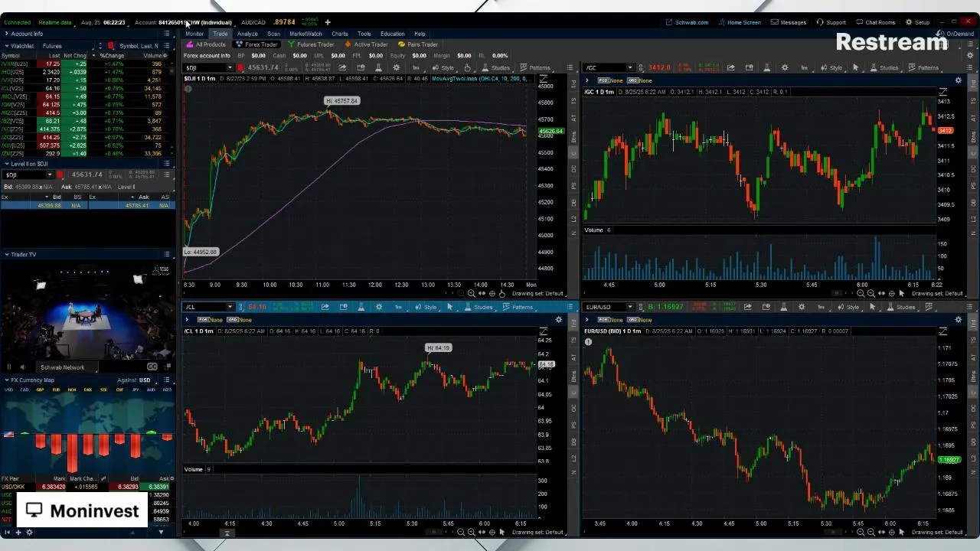This screenshot has height=551, width=980.
Task: Select the Futures Trader sub-tab
Action: (311, 44)
